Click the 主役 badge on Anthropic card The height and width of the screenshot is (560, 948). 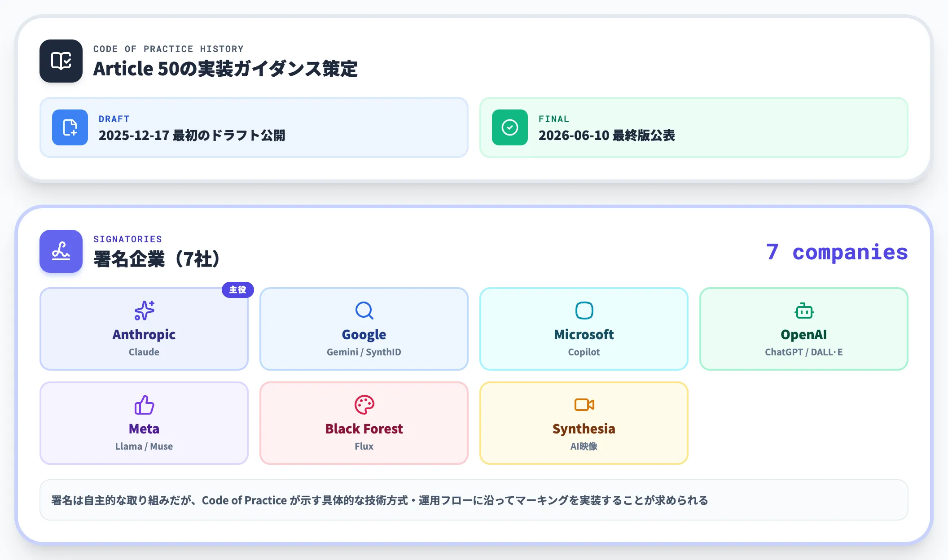pos(238,290)
